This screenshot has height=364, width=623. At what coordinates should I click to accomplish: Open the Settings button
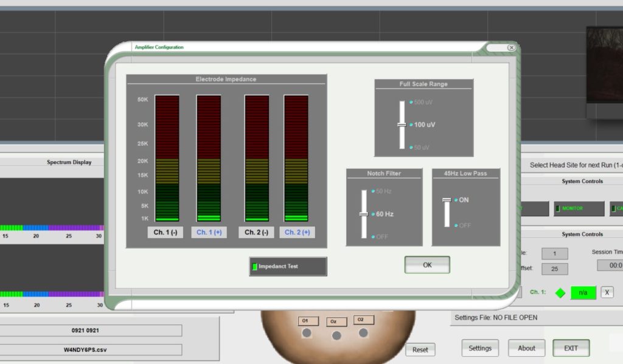(x=479, y=348)
